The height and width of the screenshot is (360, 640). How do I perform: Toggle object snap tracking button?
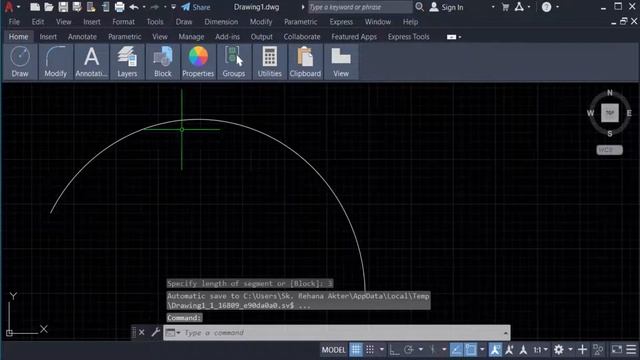[x=456, y=350]
